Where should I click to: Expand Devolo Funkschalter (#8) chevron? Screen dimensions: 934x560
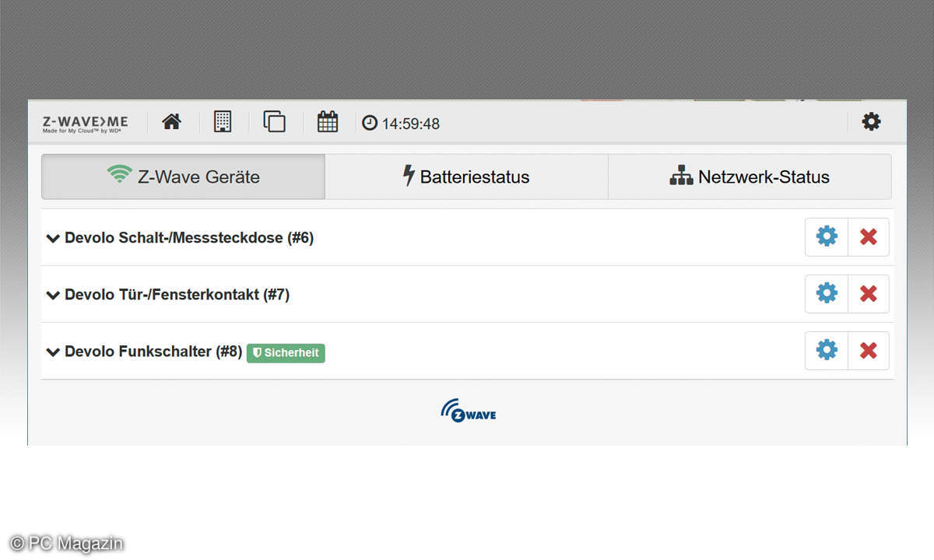(53, 352)
